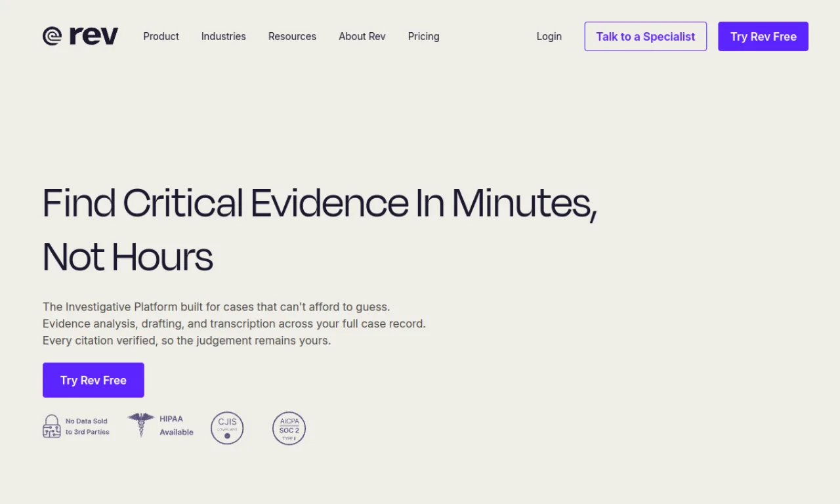Click Try Rev Free in the header
840x504 pixels.
pos(763,37)
